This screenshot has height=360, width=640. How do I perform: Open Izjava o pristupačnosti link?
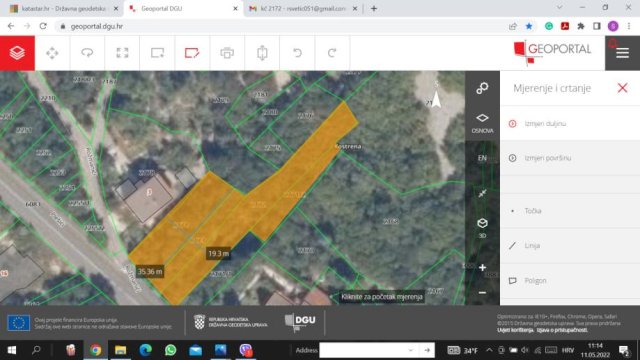tap(562, 330)
